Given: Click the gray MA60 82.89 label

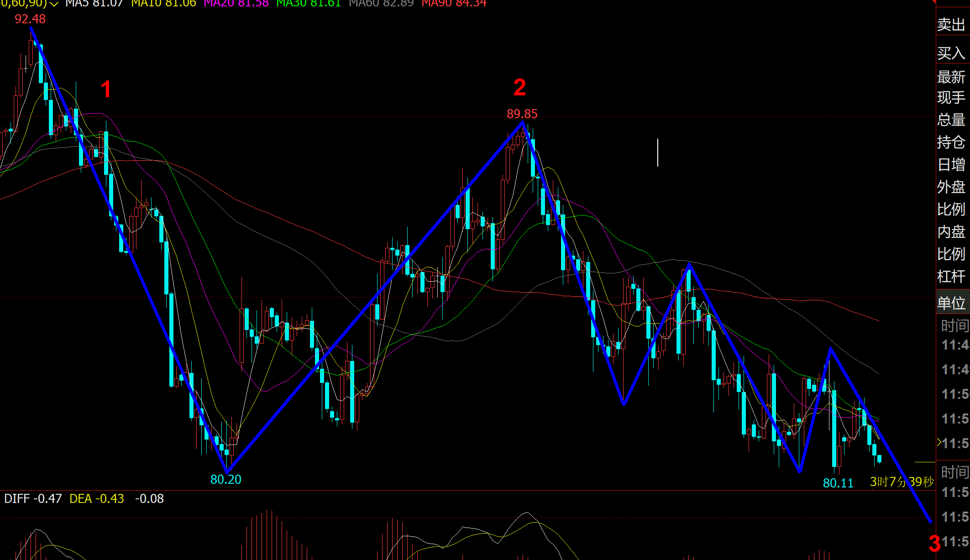Looking at the screenshot, I should coord(381,4).
